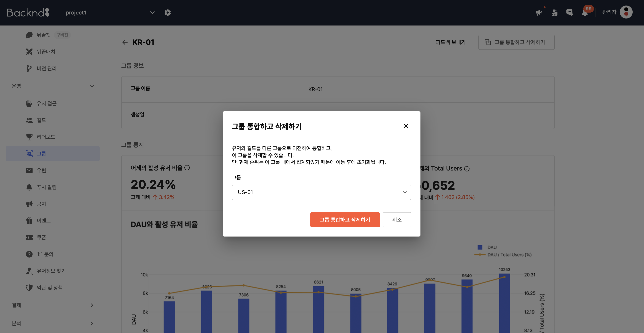The width and height of the screenshot is (644, 333).
Task: Open 길드 menu item
Action: (41, 120)
